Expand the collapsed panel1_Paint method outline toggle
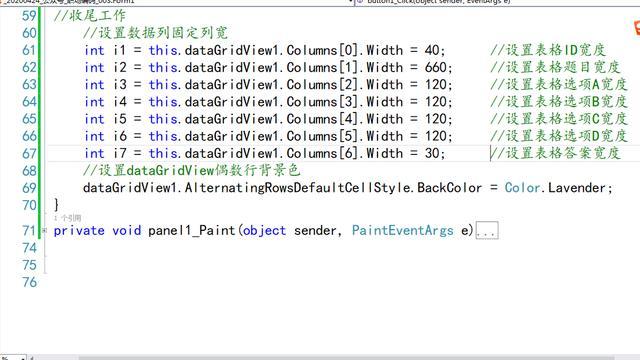This screenshot has height=360, width=640. 44,231
